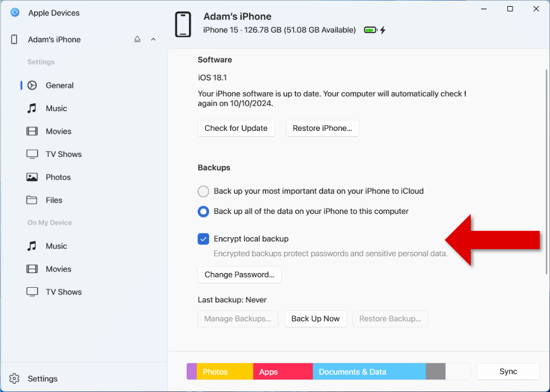
Task: Click the music note icon under Settings
Action: click(32, 109)
